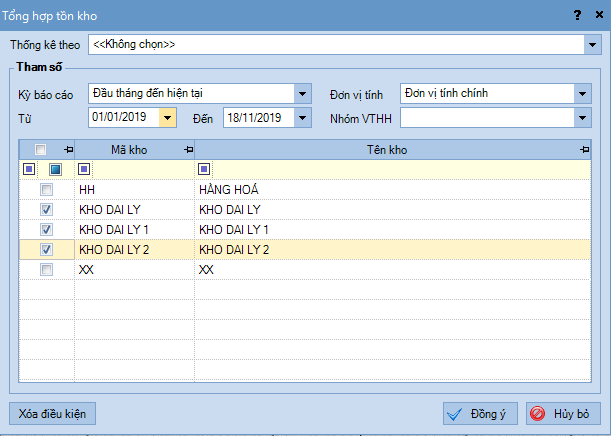Cancel with the Hủy bỏ button
The image size is (611, 436).
point(563,413)
